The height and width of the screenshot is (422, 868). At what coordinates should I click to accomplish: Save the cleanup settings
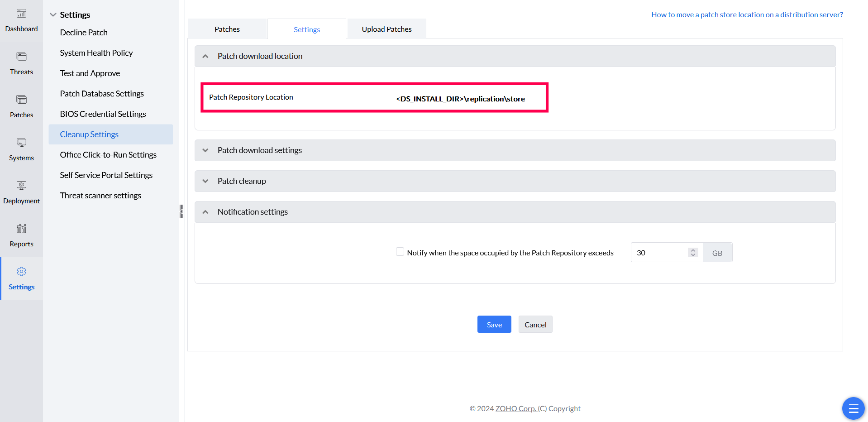(x=494, y=324)
